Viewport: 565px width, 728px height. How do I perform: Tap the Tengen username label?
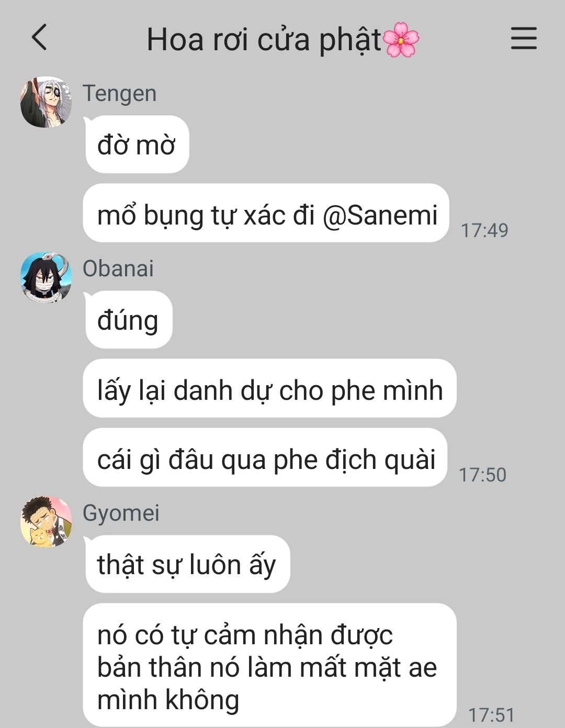point(120,94)
